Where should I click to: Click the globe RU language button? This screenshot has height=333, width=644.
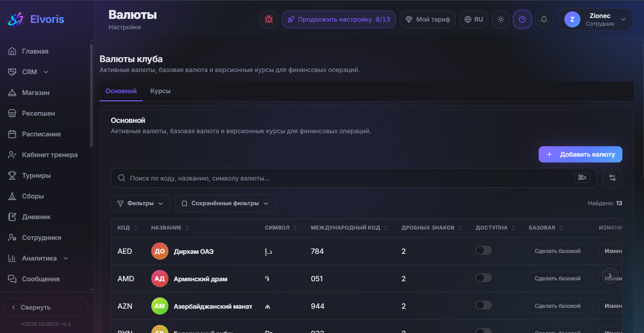[x=474, y=19]
